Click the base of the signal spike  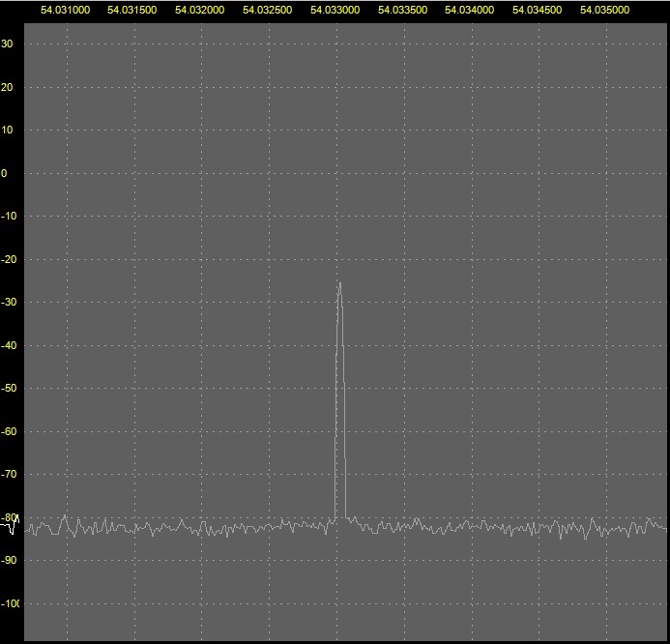coord(340,518)
